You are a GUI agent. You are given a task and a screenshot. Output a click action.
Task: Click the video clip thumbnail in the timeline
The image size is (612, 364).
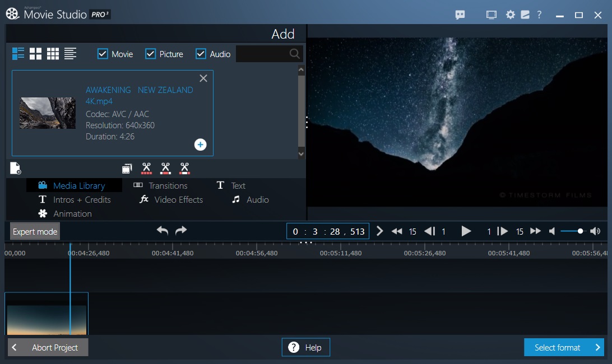click(x=47, y=312)
